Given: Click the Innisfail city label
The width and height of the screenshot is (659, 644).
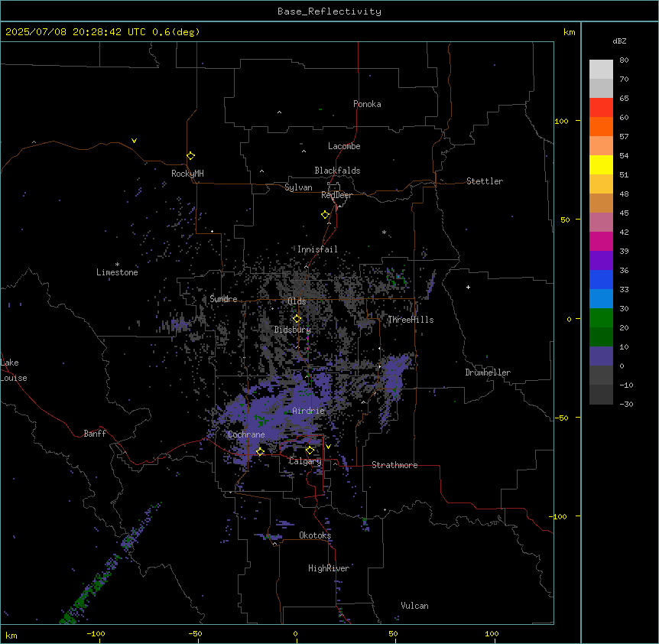Looking at the screenshot, I should [317, 249].
